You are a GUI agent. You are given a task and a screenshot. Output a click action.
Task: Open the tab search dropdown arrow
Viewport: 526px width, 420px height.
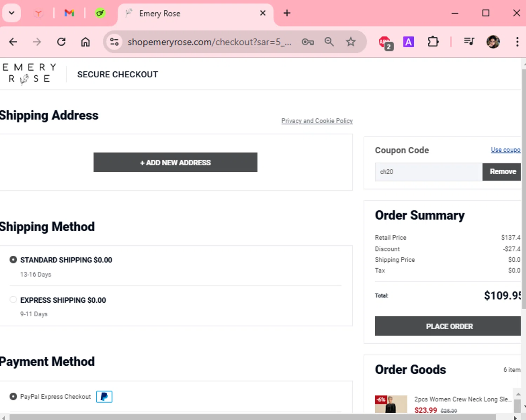click(x=12, y=13)
